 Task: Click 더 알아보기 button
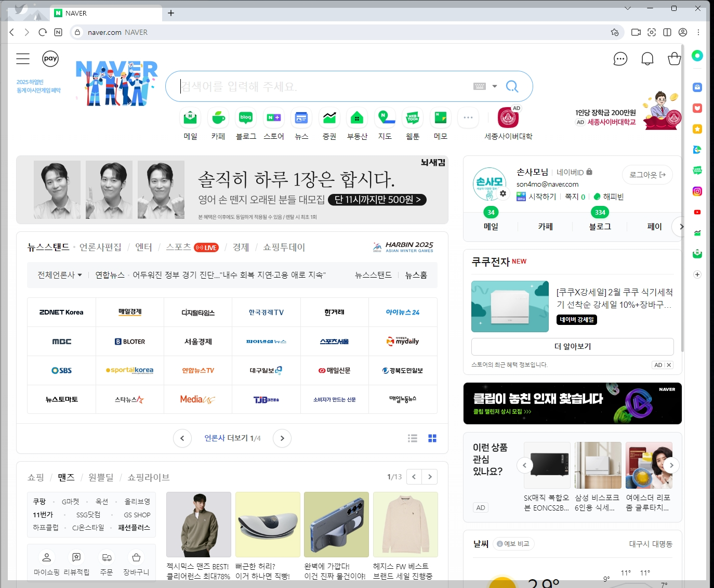coord(573,347)
